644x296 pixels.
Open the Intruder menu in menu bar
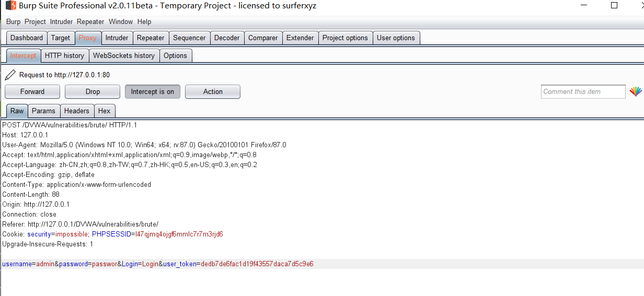(x=62, y=21)
